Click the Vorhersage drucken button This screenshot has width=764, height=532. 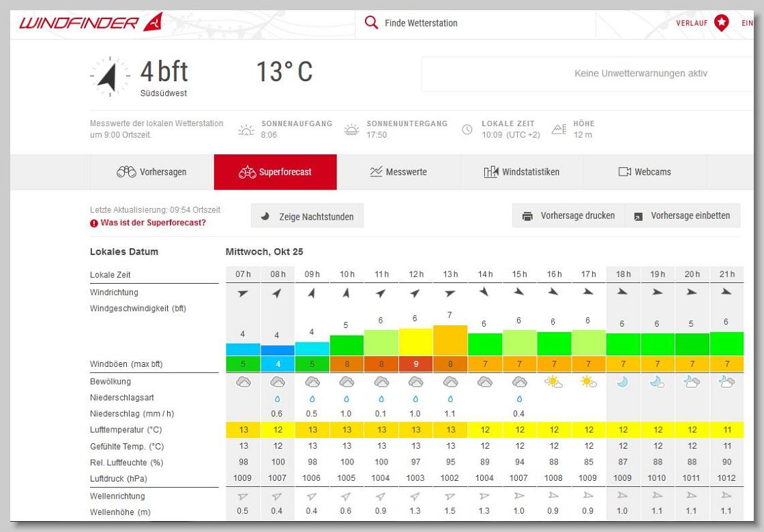(569, 216)
